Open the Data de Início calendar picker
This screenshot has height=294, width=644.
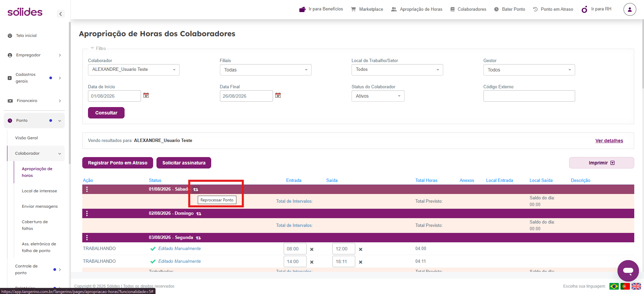(146, 95)
